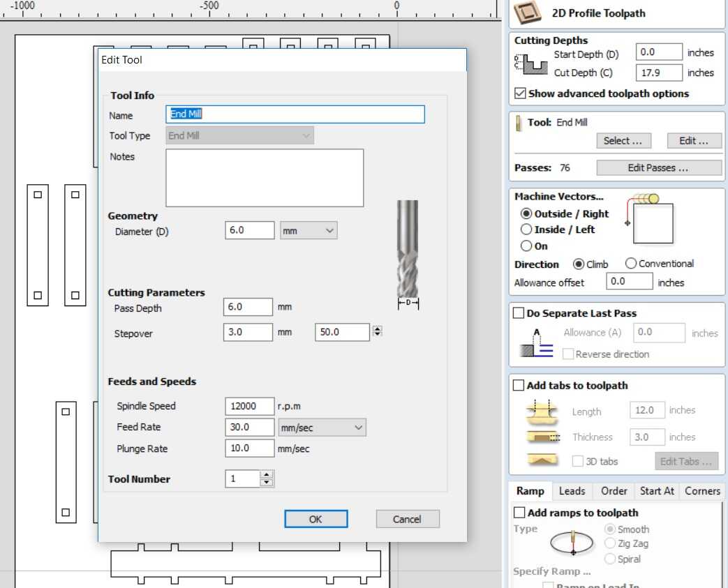Click the Cut Depth (C) field
Screen dimensions: 728x588
point(660,73)
